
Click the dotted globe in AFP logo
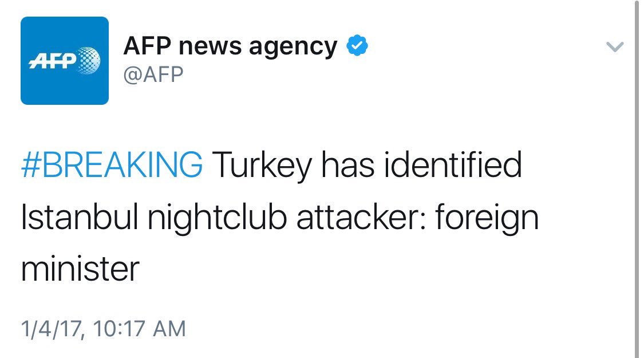(x=88, y=60)
